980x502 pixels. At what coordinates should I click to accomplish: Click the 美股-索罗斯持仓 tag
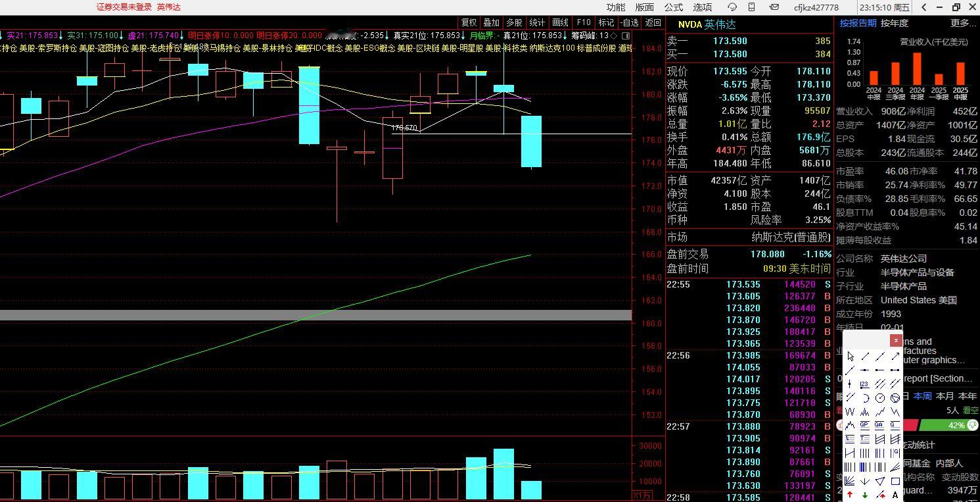tap(47, 48)
